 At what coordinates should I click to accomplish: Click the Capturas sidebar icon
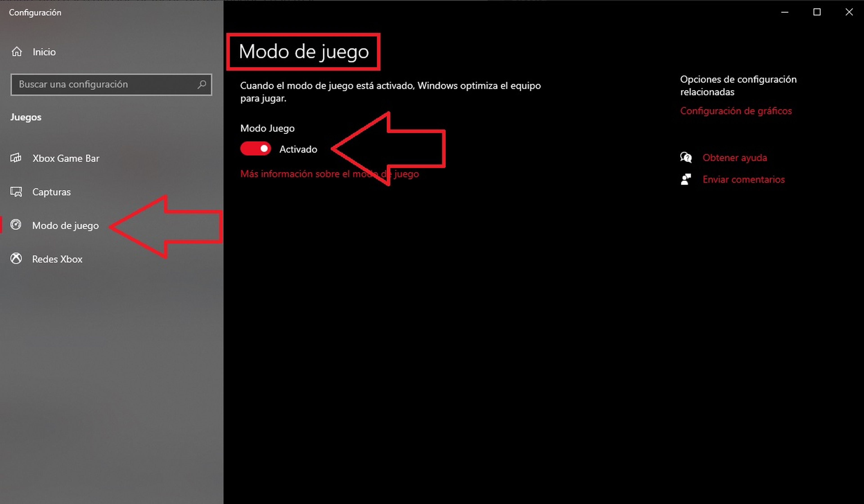16,192
